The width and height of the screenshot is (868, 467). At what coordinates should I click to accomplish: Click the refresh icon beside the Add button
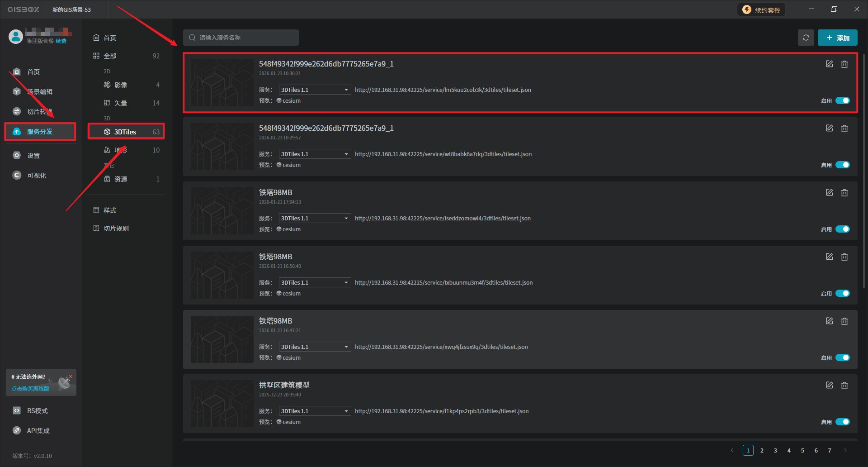806,38
